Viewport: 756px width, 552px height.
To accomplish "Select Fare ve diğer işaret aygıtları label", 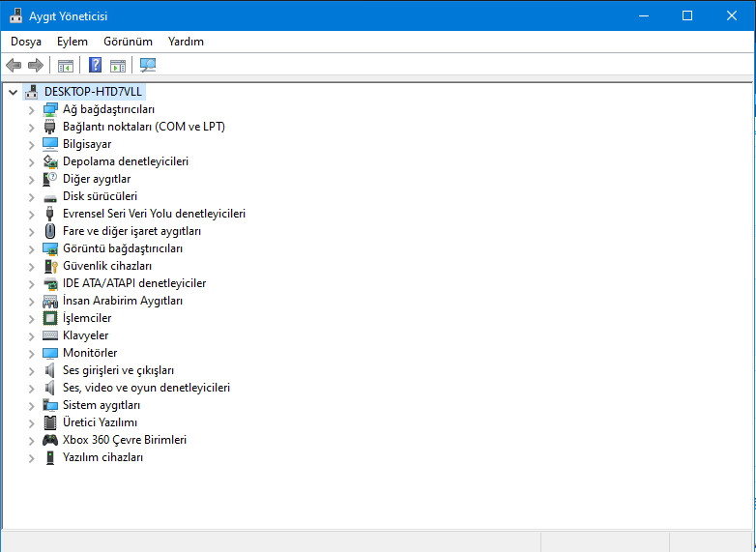I will tap(131, 231).
